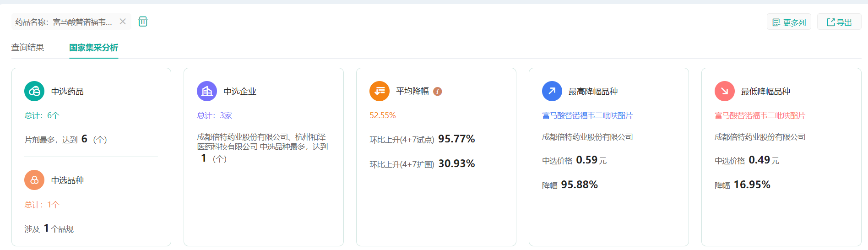Screen dimensions: 868x250
Task: Remove the 药品名称 filter tag
Action: 123,22
